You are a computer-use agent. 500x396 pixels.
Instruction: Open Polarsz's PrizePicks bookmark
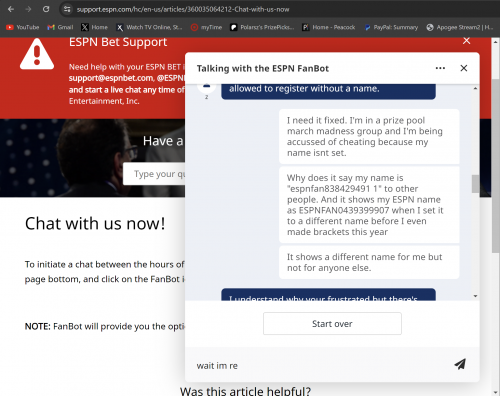click(262, 27)
